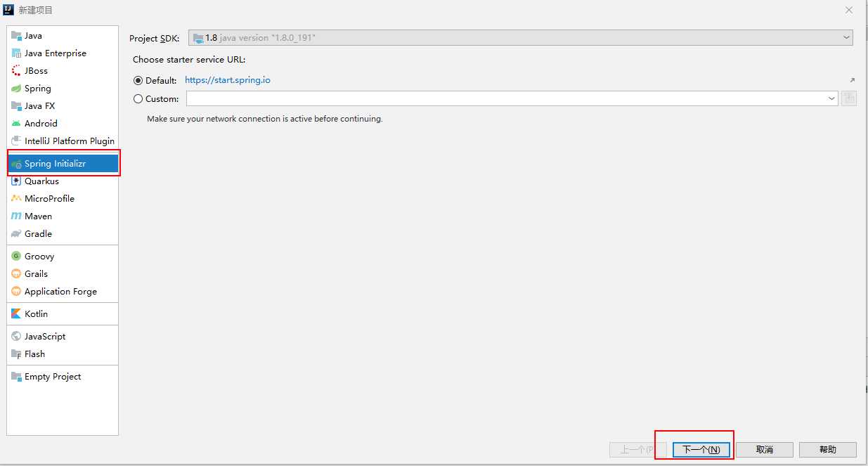Click the Android robot icon
This screenshot has width=868, height=466.
coord(17,124)
